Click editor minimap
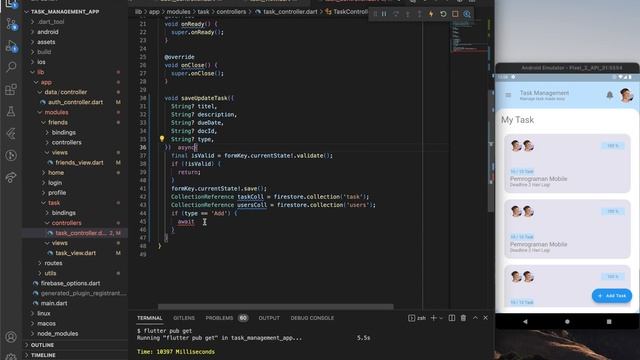 (469, 37)
